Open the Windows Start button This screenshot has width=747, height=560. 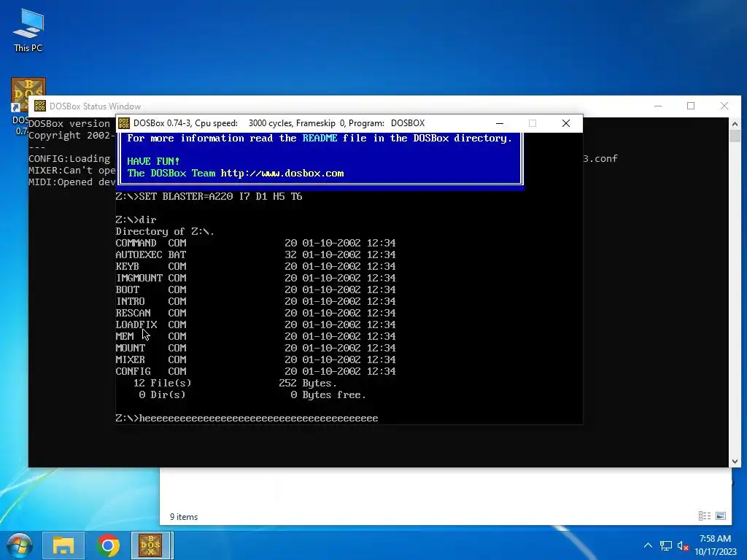pyautogui.click(x=19, y=545)
